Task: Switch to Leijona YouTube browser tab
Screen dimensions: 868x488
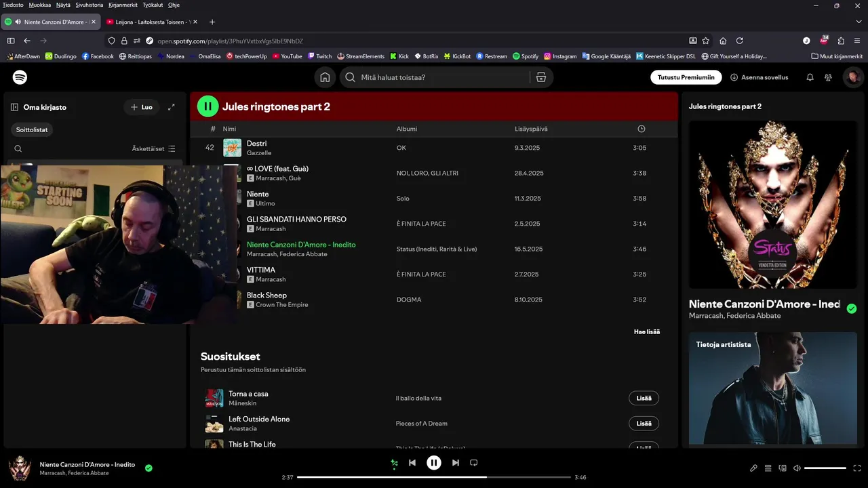Action: click(x=151, y=22)
